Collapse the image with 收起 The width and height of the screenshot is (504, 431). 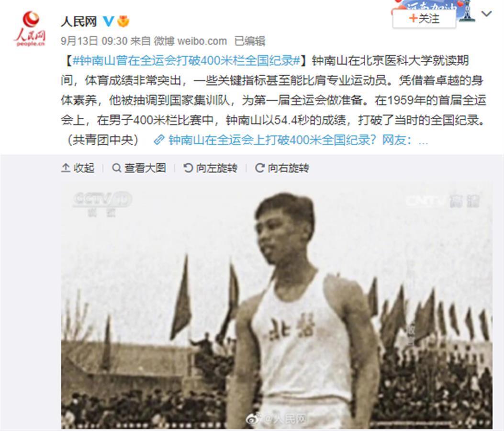coord(78,168)
